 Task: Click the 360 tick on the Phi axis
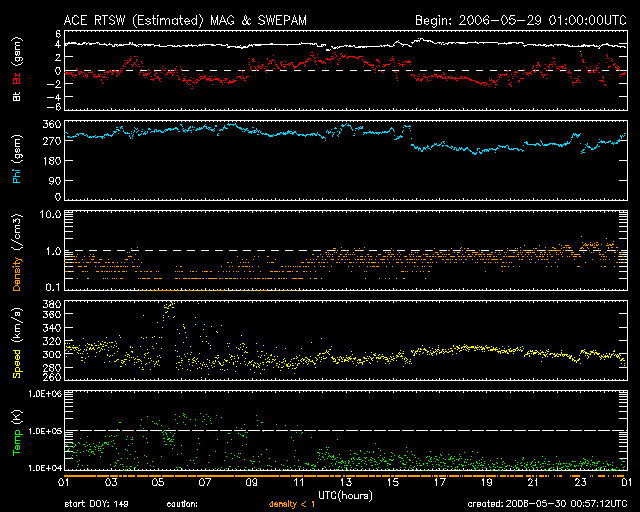point(46,124)
